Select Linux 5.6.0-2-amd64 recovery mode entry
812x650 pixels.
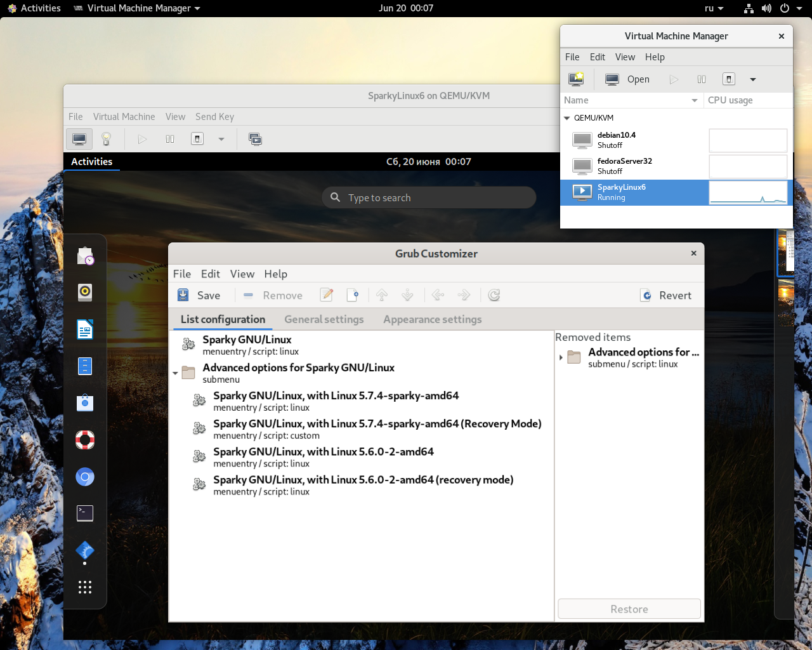362,485
